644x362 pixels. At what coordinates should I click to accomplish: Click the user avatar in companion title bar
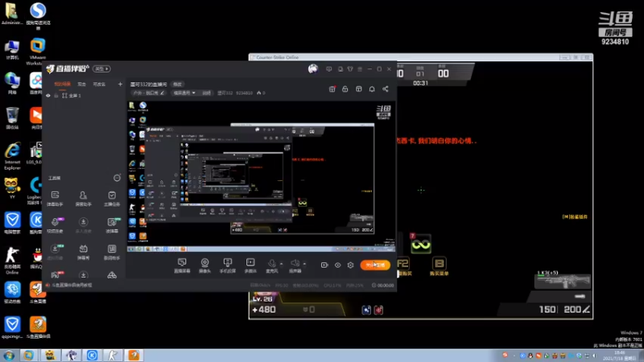point(313,68)
